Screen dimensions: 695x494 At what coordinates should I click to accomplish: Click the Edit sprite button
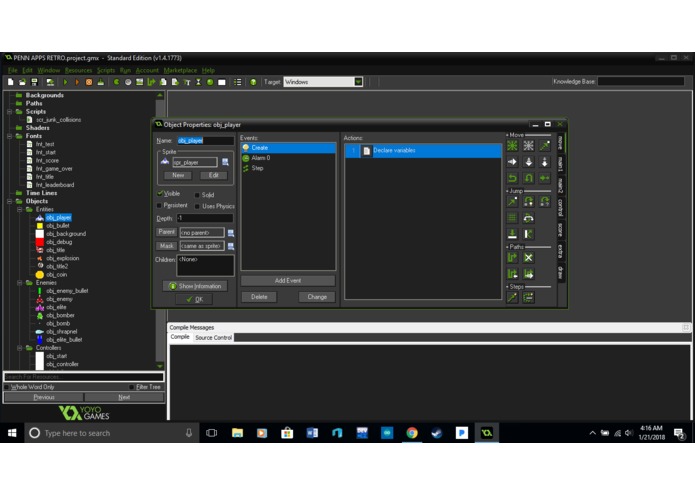click(214, 175)
